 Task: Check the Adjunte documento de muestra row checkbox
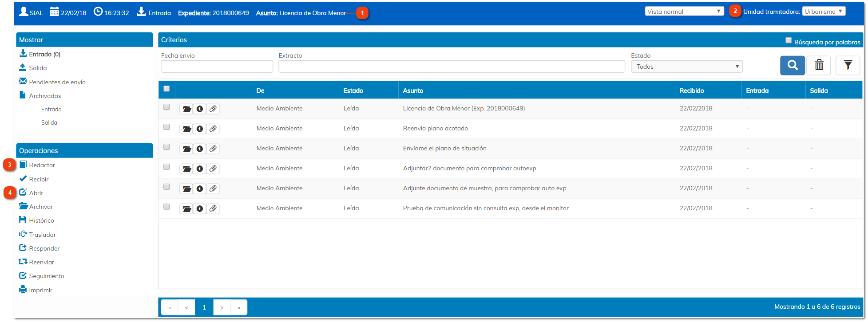(x=166, y=187)
